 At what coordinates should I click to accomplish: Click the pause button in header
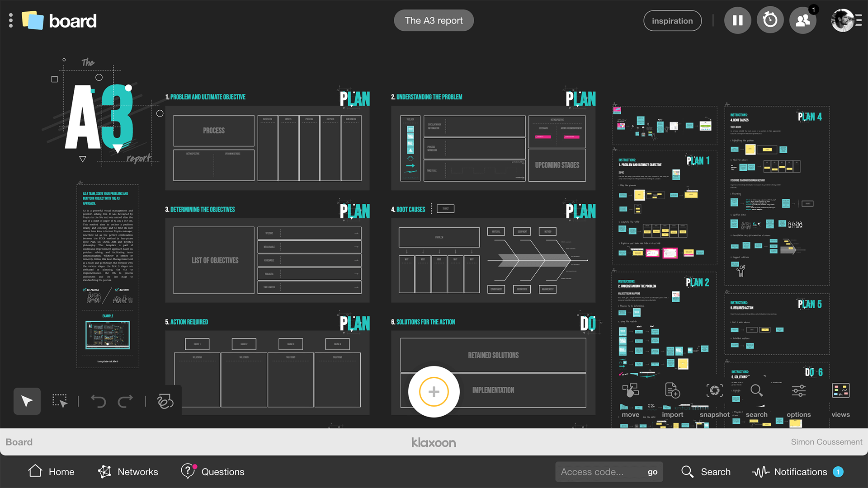coord(738,21)
